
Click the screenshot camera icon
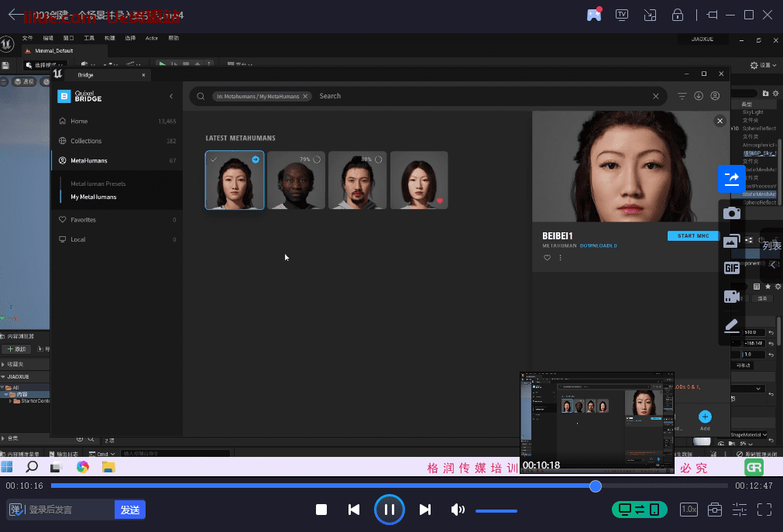click(x=731, y=213)
